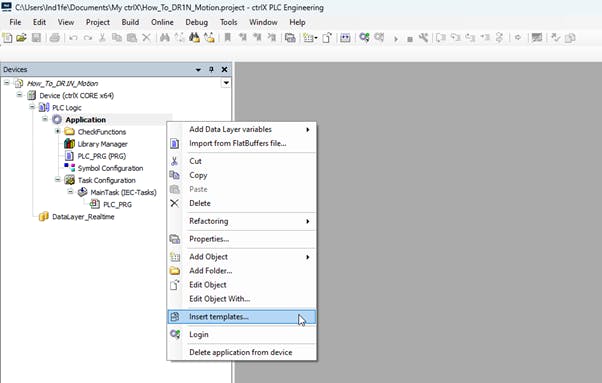This screenshot has width=602, height=383.
Task: Click the Toggle Bookmark flag icon
Action: [228, 38]
